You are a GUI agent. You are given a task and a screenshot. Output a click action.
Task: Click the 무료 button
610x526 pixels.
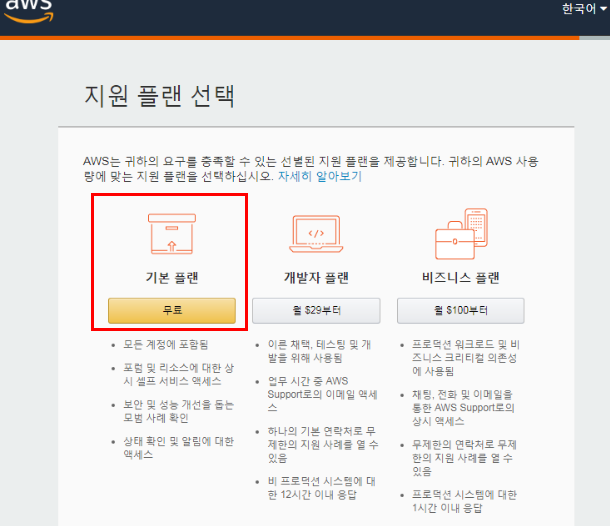172,310
